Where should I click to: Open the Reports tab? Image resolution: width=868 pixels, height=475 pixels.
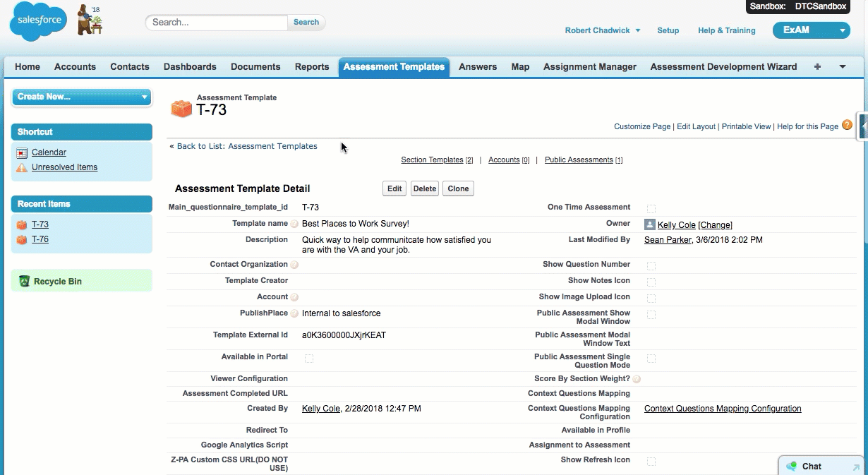(312, 66)
